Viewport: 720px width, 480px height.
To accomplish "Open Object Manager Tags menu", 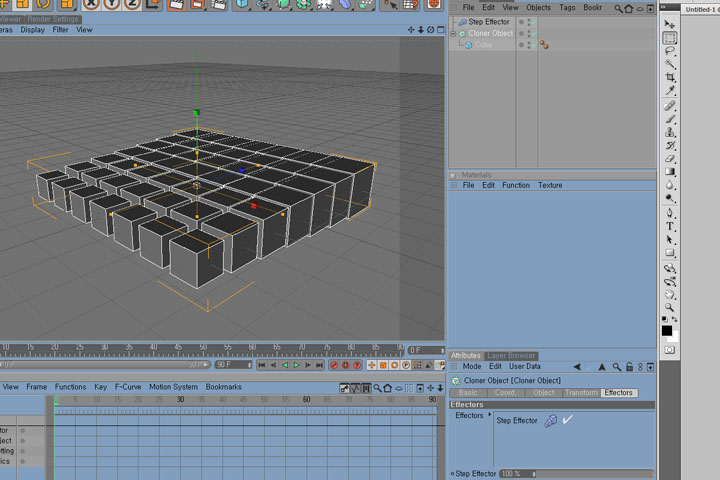I will (567, 7).
